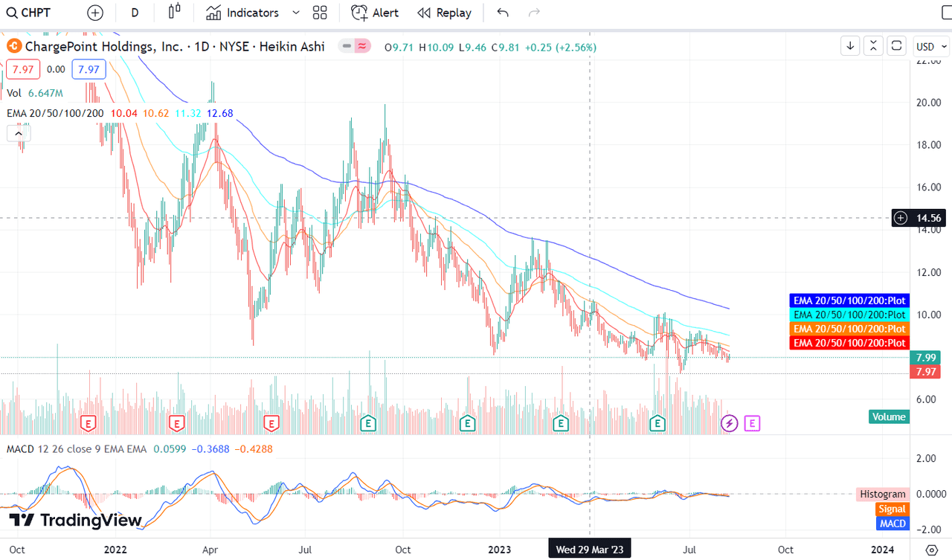Click the red 7.97 price axis label
Image resolution: width=952 pixels, height=560 pixels.
pyautogui.click(x=927, y=371)
